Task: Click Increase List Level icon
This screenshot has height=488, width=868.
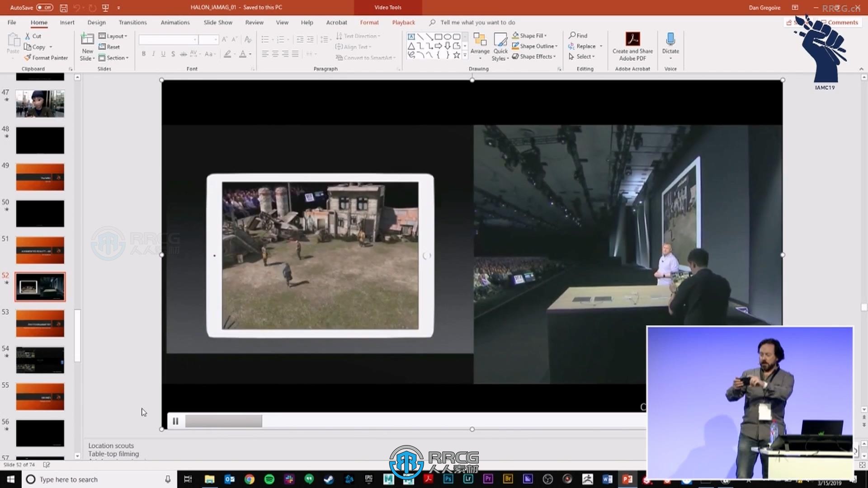Action: tap(310, 40)
